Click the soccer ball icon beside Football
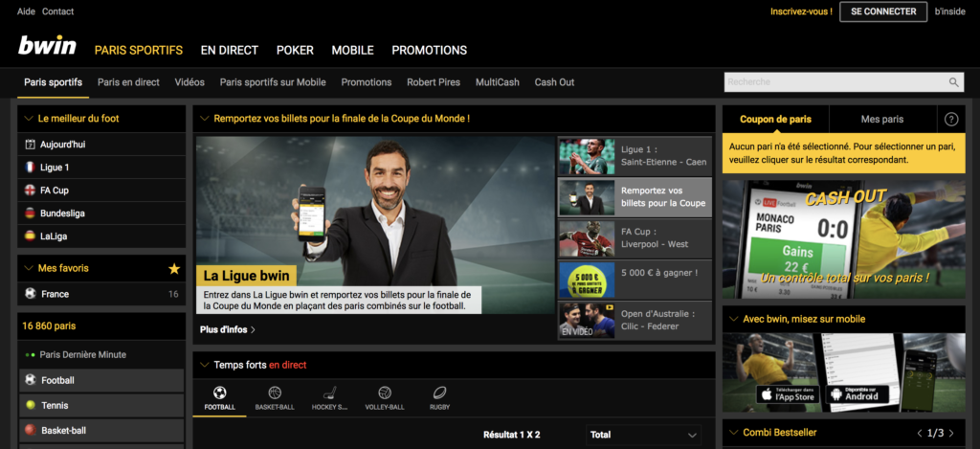This screenshot has width=980, height=449. click(30, 379)
